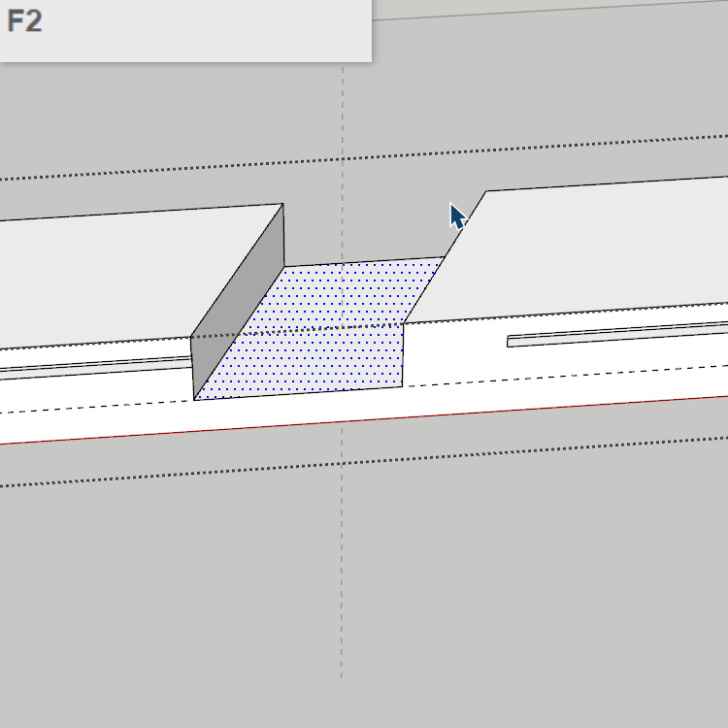Click the F2 label in the panel

[x=24, y=21]
